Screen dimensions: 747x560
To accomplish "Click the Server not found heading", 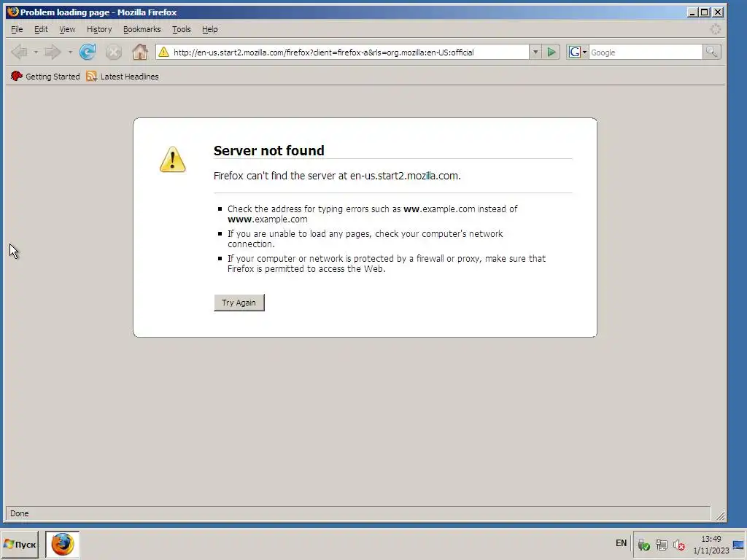I will 268,150.
